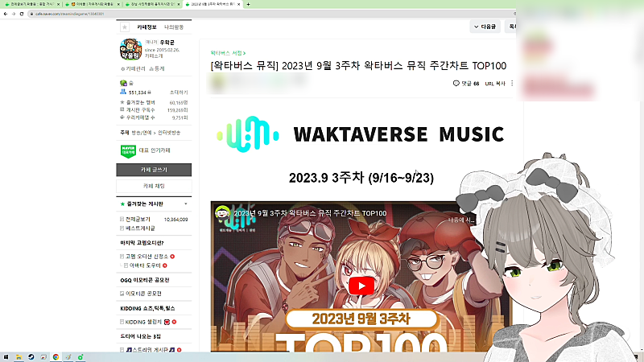The image size is (644, 362).
Task: Click the 댓글 comments icon
Action: click(456, 84)
